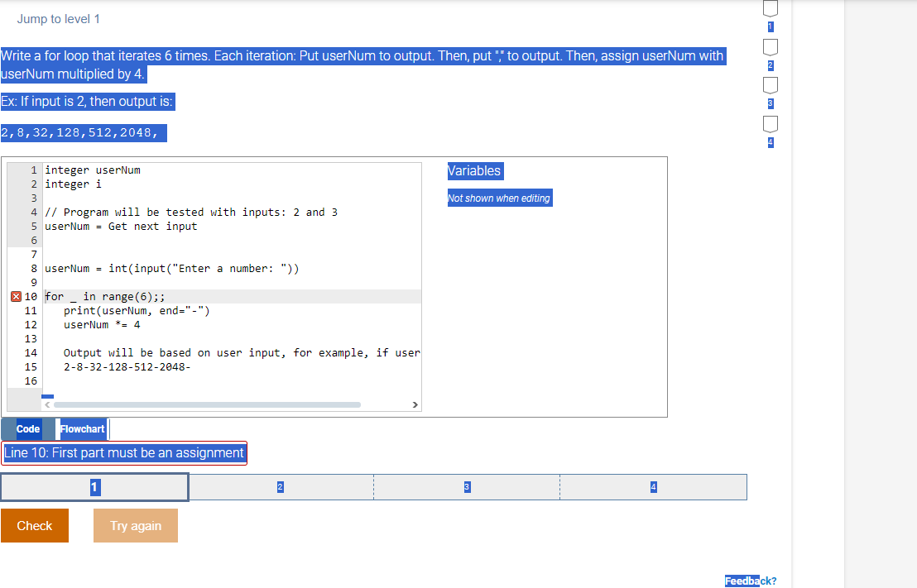The height and width of the screenshot is (588, 917).
Task: Select progress segment 3
Action: click(467, 487)
